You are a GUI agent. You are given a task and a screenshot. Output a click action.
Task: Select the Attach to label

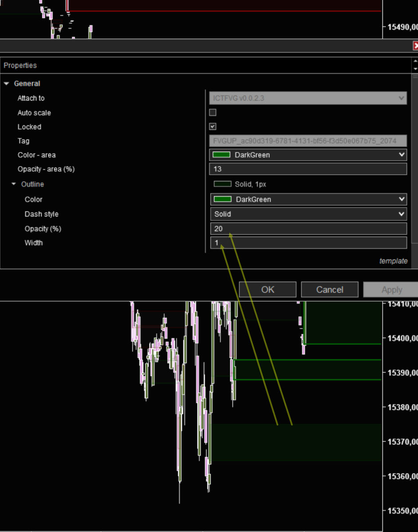pyautogui.click(x=31, y=98)
